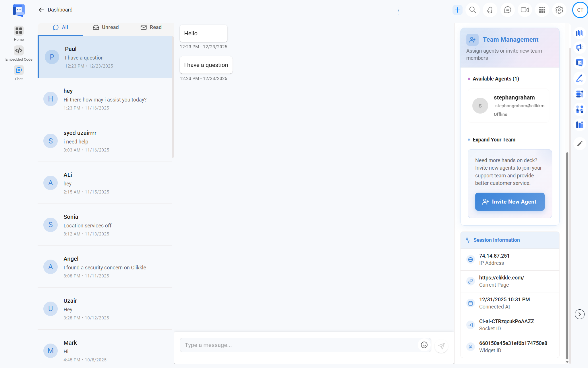Screen dimensions: 588x368
Task: Switch to the Read tab
Action: [151, 27]
